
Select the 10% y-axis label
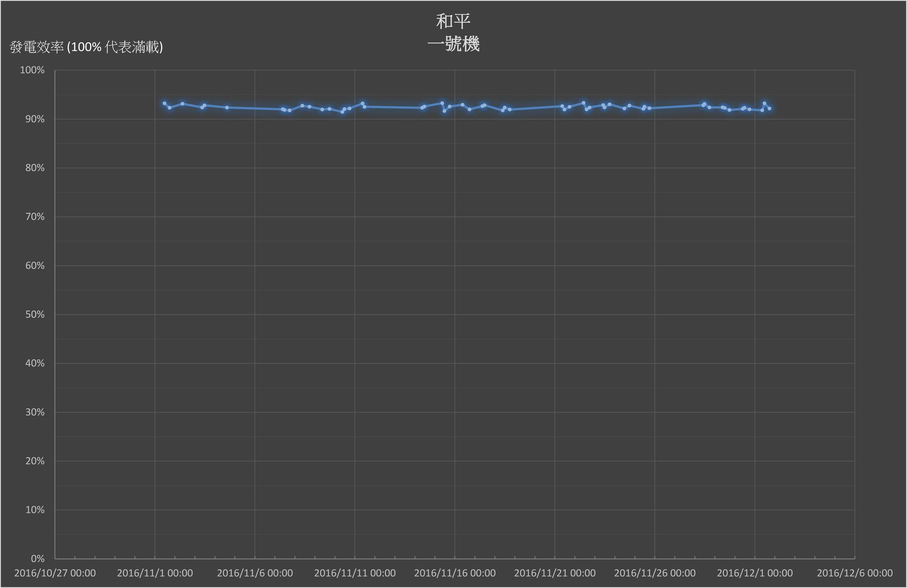35,510
